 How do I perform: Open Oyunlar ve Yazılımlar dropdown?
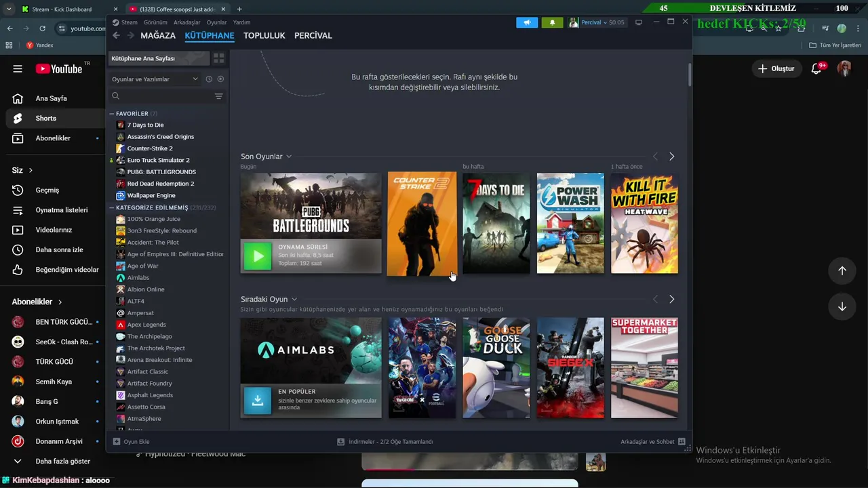[x=155, y=79]
